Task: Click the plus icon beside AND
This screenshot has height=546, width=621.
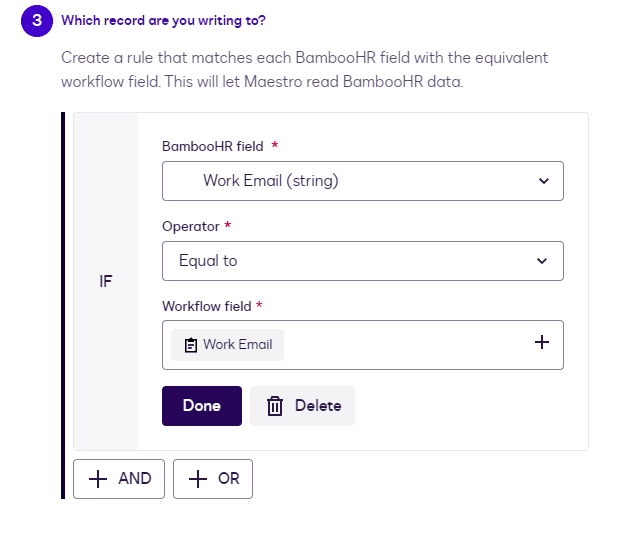Action: pyautogui.click(x=98, y=479)
